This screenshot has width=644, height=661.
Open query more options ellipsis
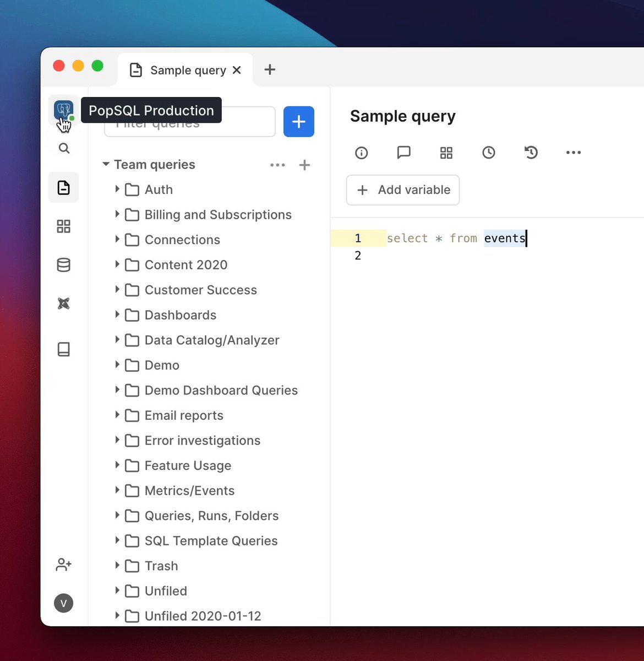(574, 153)
